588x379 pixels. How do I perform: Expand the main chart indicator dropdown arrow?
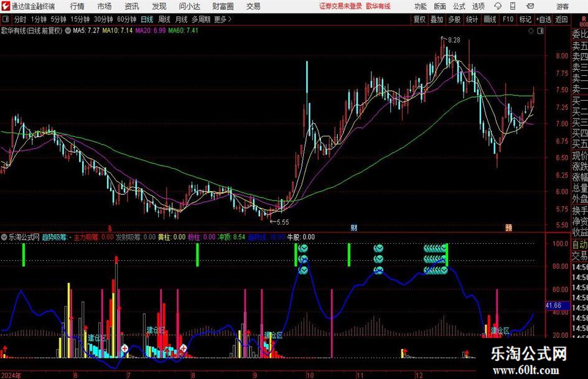click(68, 30)
